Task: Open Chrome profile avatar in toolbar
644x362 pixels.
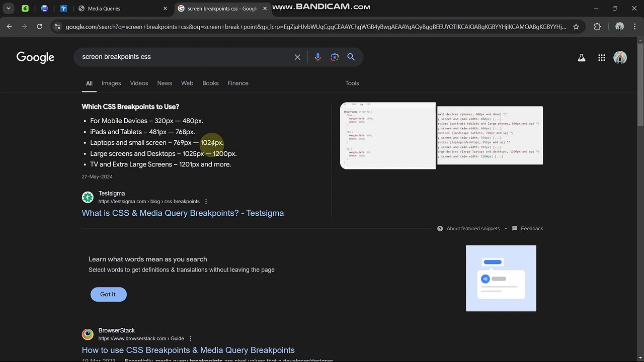Action: pyautogui.click(x=619, y=27)
